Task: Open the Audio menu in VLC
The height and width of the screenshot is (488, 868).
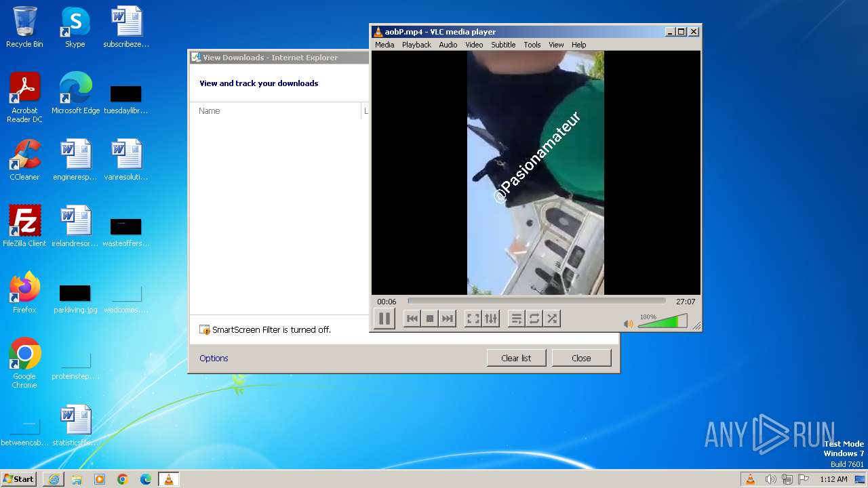Action: (x=448, y=45)
